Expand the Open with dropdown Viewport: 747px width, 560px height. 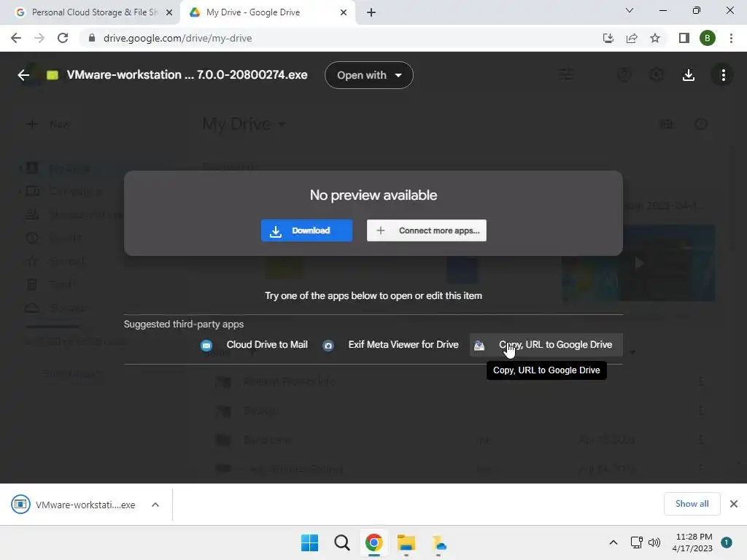pos(368,75)
